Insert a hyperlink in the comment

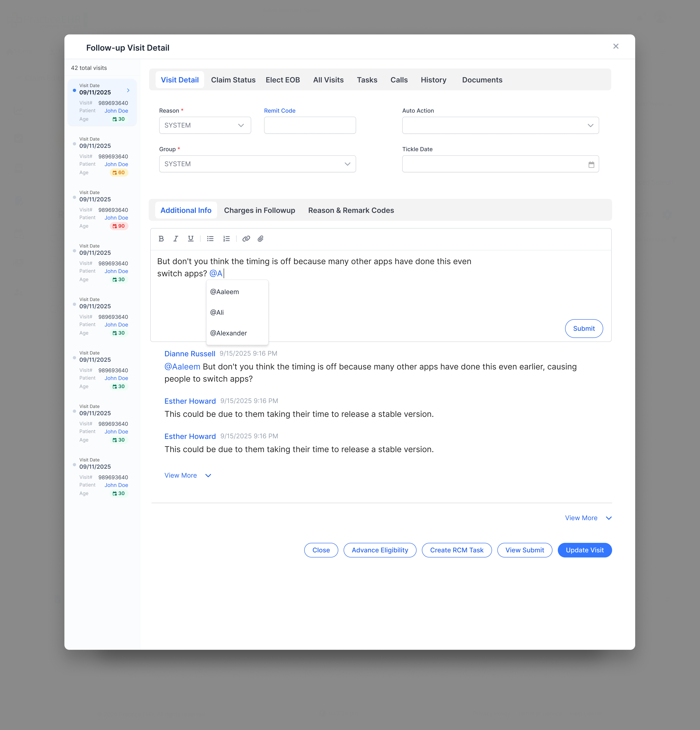246,239
